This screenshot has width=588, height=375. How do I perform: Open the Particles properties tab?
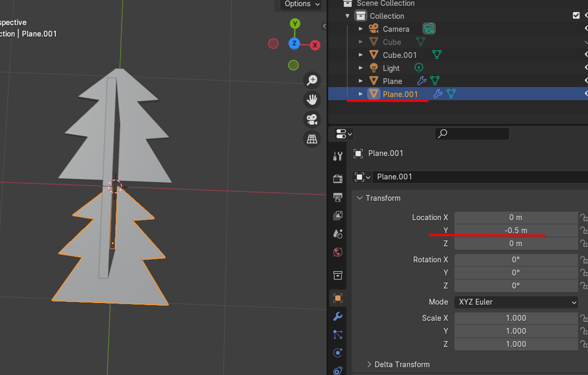[338, 335]
